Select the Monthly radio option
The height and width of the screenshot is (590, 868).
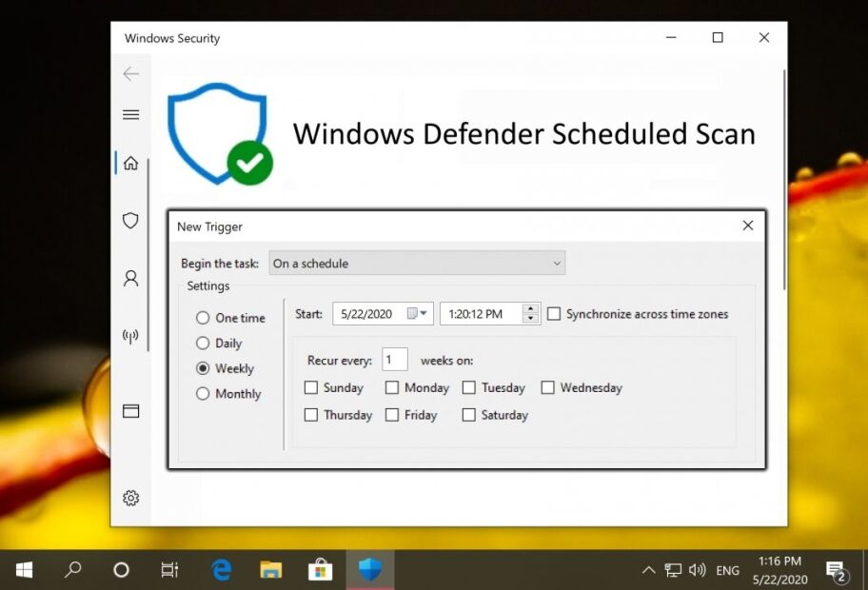point(203,394)
